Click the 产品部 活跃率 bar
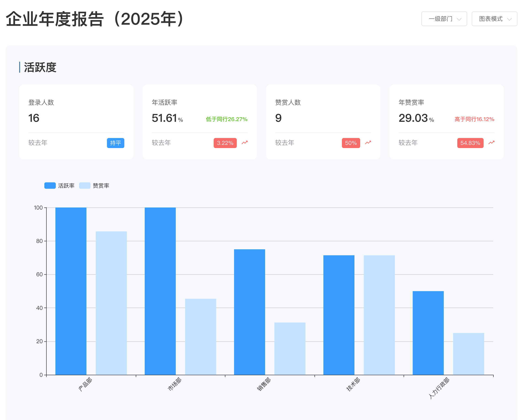 click(x=71, y=291)
